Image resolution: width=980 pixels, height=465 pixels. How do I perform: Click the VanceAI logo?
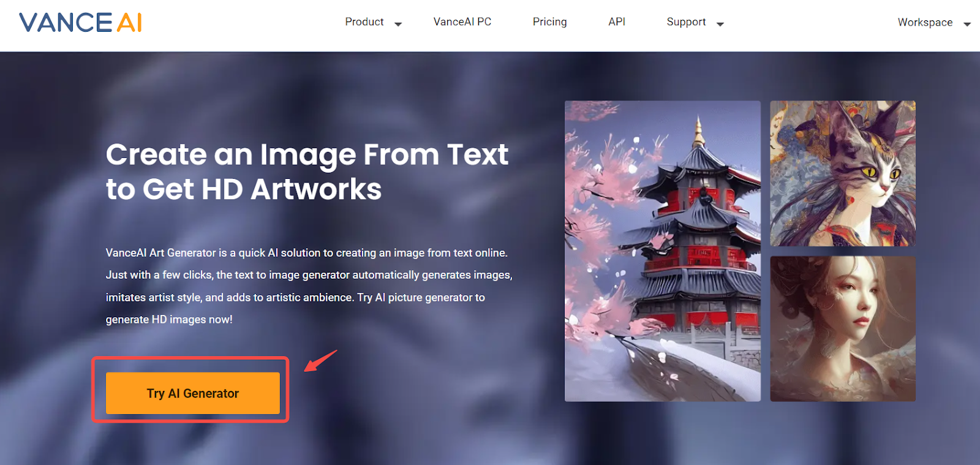click(x=80, y=23)
